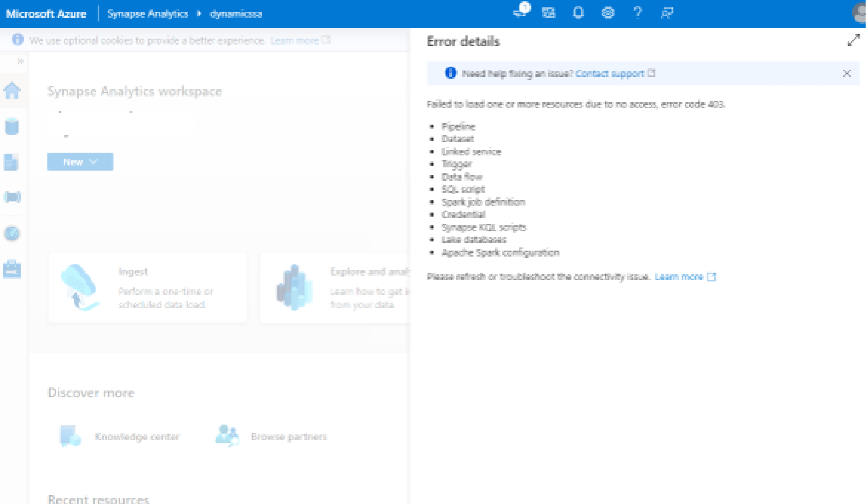Click the dynamicssa breadcrumb item
The width and height of the screenshot is (867, 504).
click(236, 13)
